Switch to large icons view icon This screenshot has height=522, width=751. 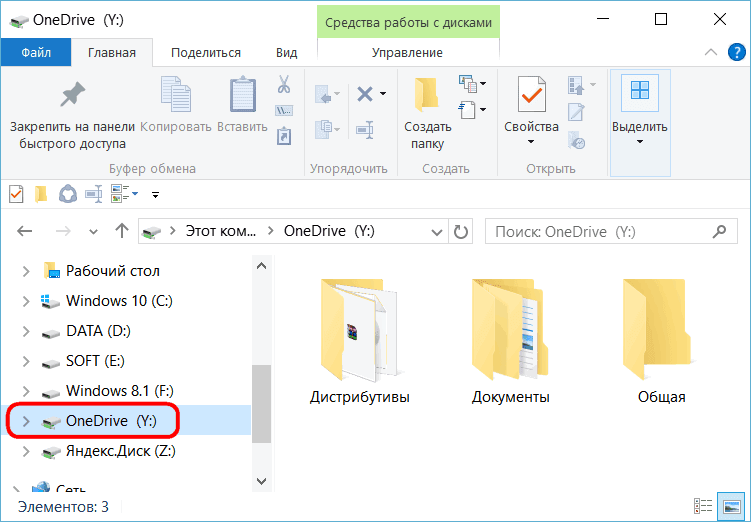[x=732, y=507]
